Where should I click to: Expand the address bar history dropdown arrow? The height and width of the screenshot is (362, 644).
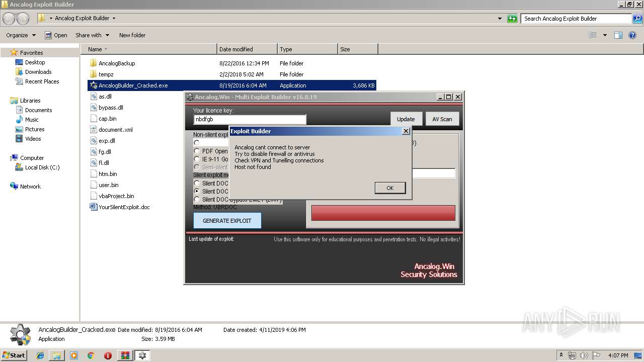(x=500, y=19)
